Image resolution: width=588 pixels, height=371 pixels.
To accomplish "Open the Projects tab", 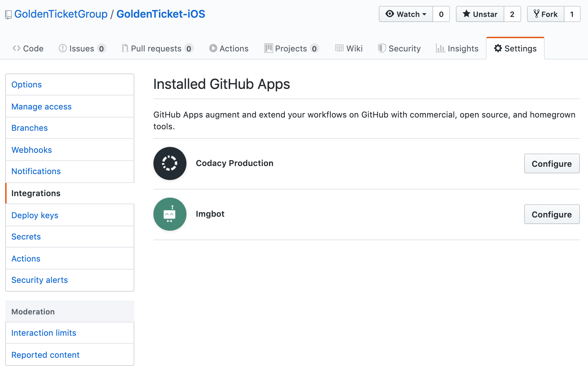I will coord(291,48).
